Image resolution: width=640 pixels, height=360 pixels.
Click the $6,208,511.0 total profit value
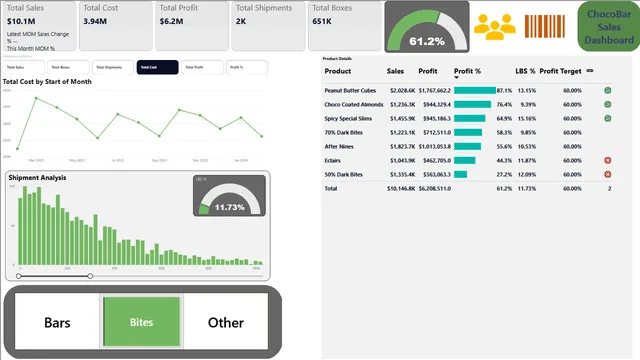tap(435, 189)
